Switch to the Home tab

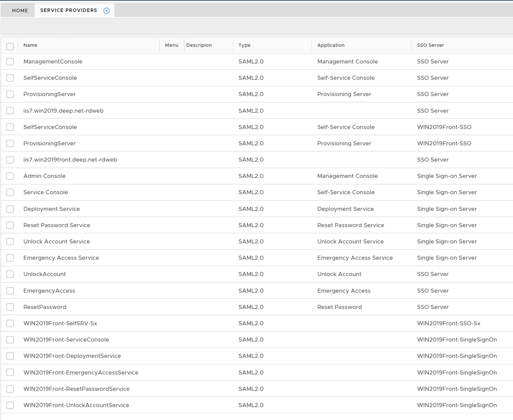click(x=20, y=11)
